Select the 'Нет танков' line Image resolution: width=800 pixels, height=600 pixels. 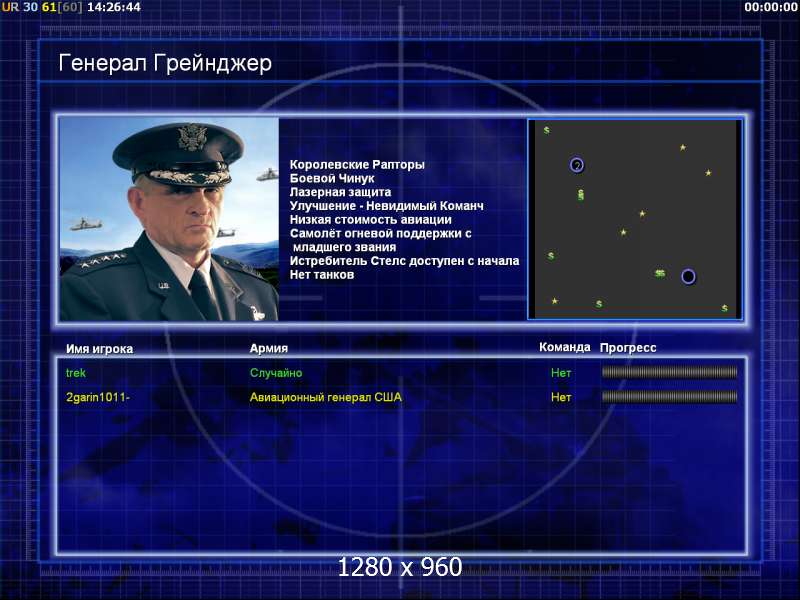click(x=322, y=275)
